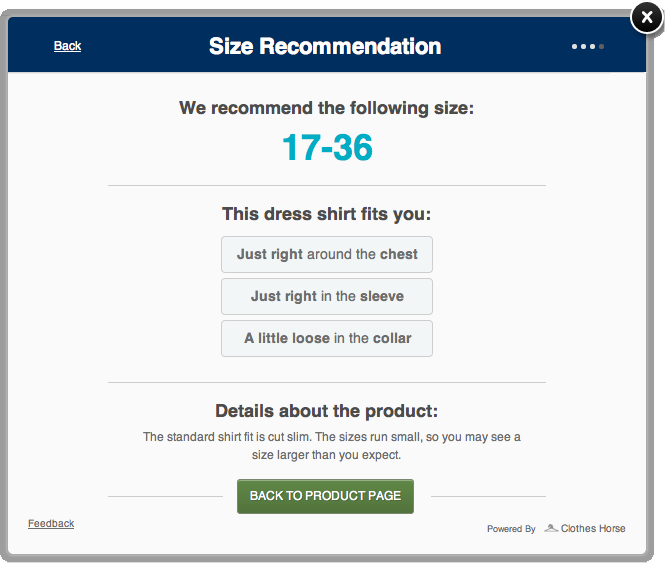
Task: Click the 'Clothes Horse' brand name text
Action: [593, 528]
